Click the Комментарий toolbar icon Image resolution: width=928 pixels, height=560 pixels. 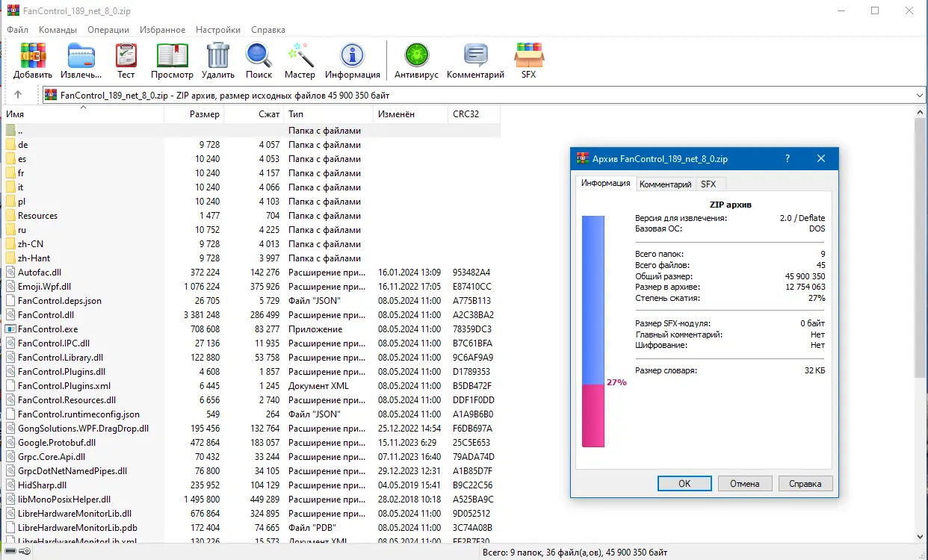(475, 56)
